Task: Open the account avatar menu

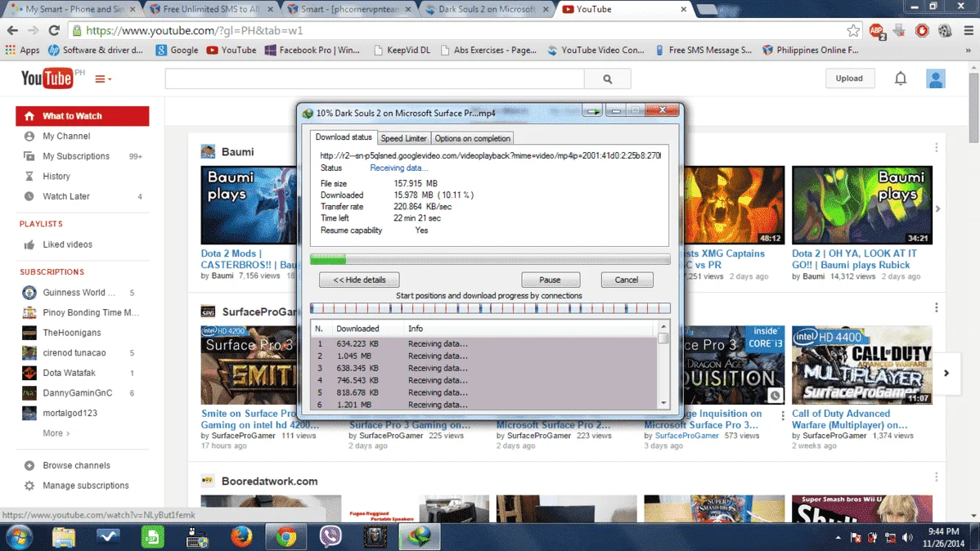Action: click(936, 78)
